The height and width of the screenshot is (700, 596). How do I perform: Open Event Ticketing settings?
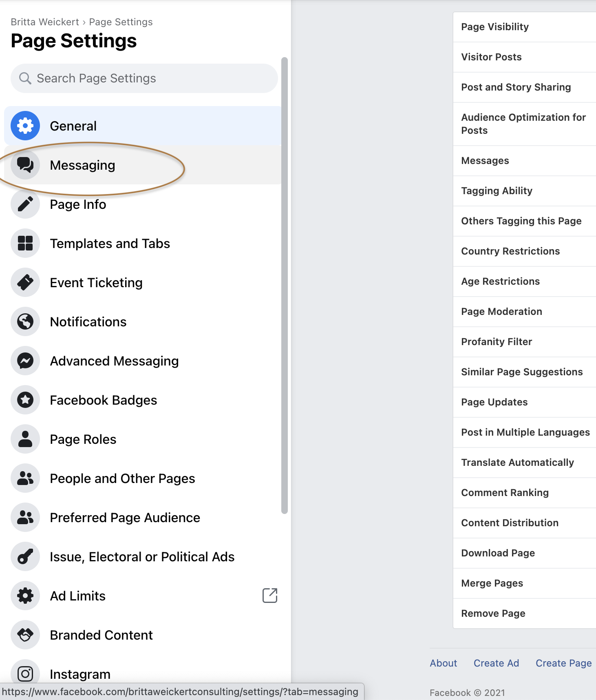click(143, 282)
